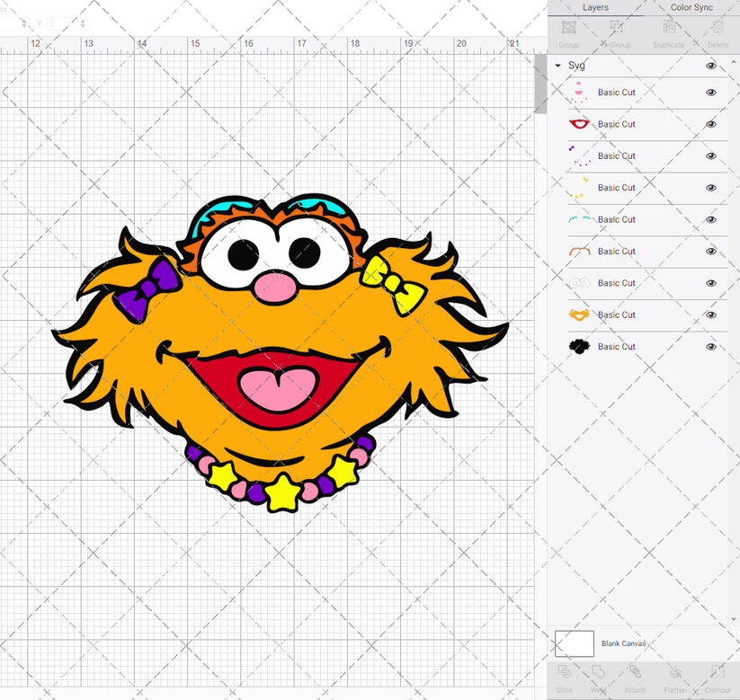Select the Weld tool
The height and width of the screenshot is (700, 740).
(x=598, y=681)
